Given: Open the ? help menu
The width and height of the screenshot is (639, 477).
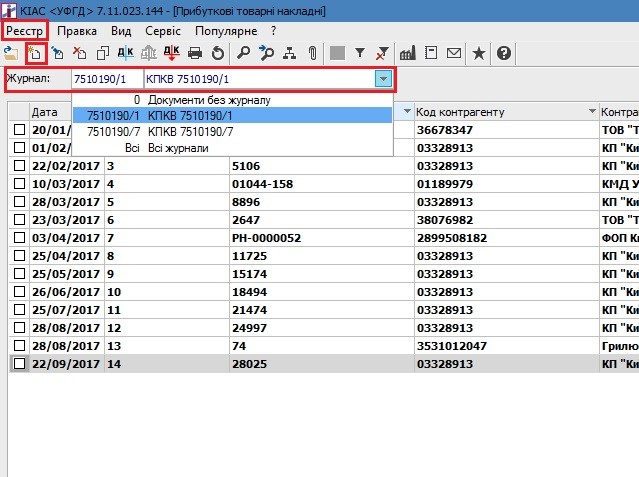Looking at the screenshot, I should (273, 31).
